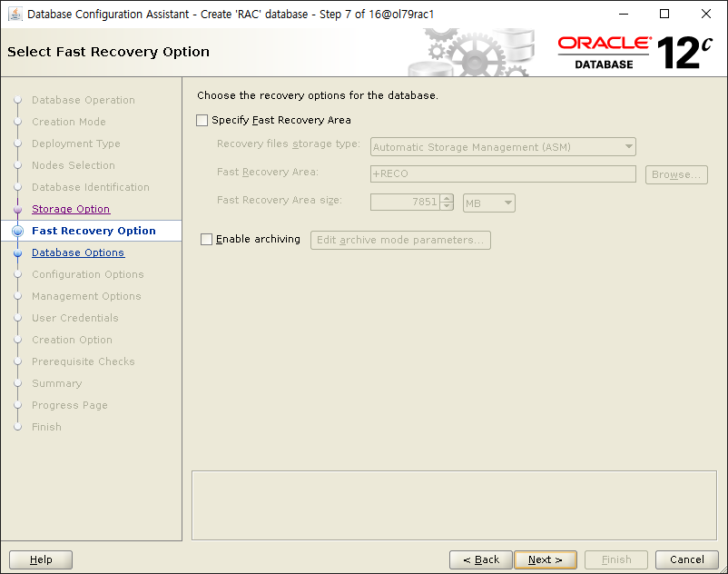Cancel the database creation wizard

686,559
